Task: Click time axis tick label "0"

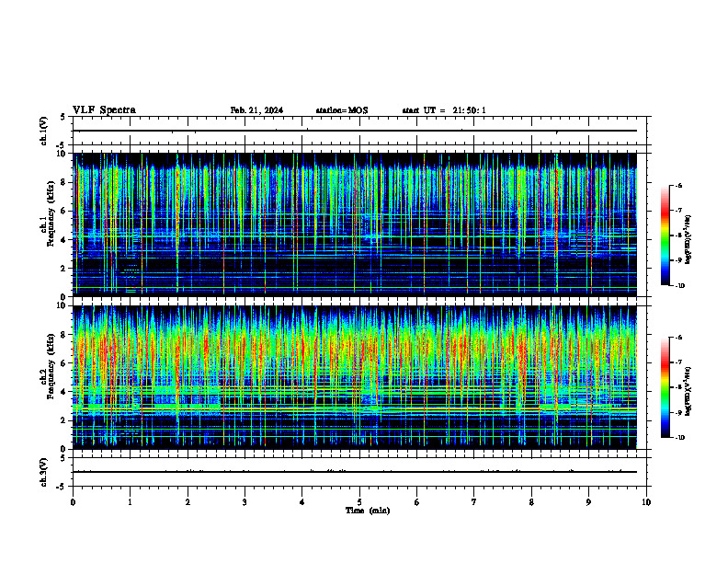Action: coord(73,502)
